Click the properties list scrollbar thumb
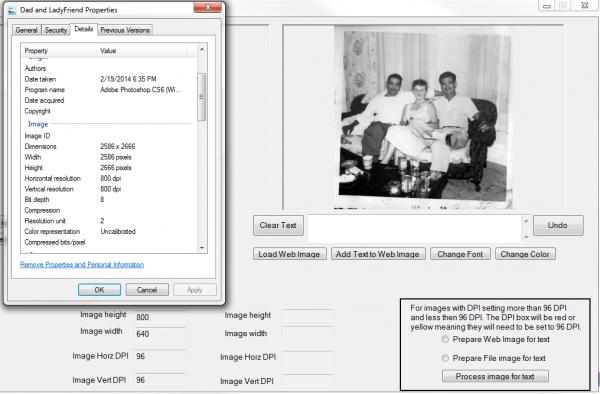Image resolution: width=600 pixels, height=394 pixels. [x=202, y=97]
